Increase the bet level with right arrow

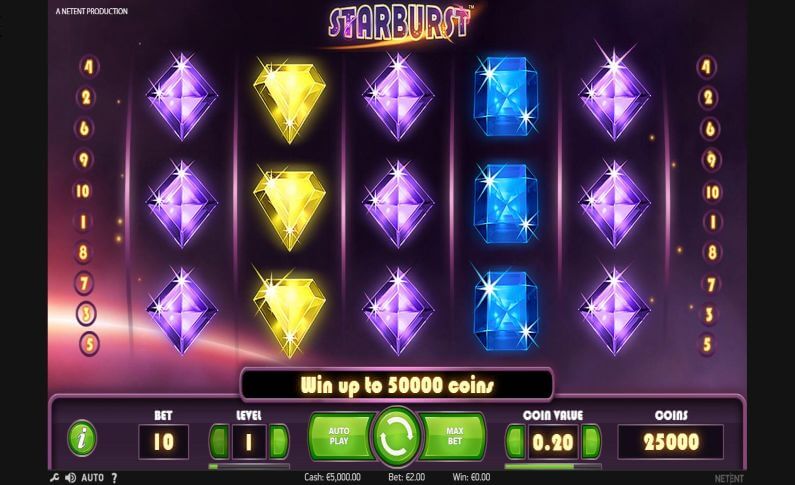278,441
